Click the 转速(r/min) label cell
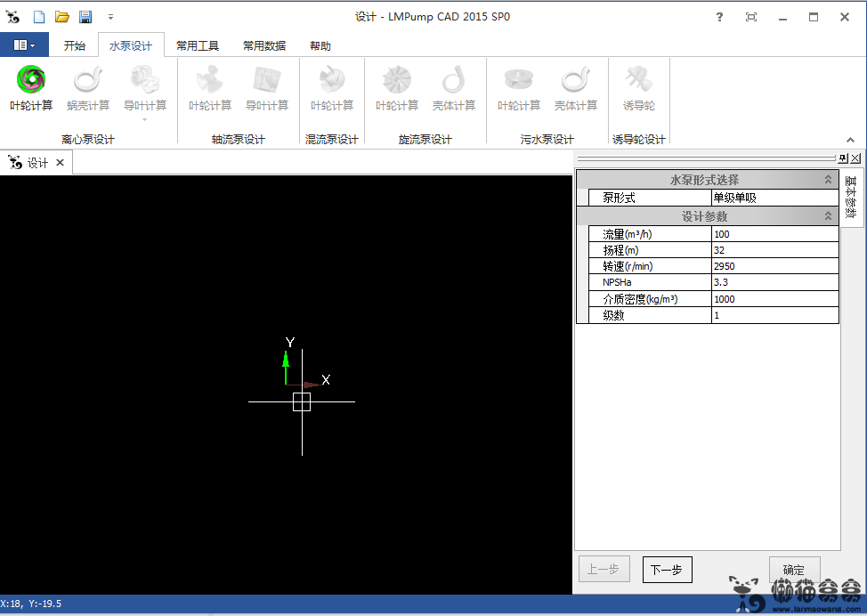 (650, 266)
